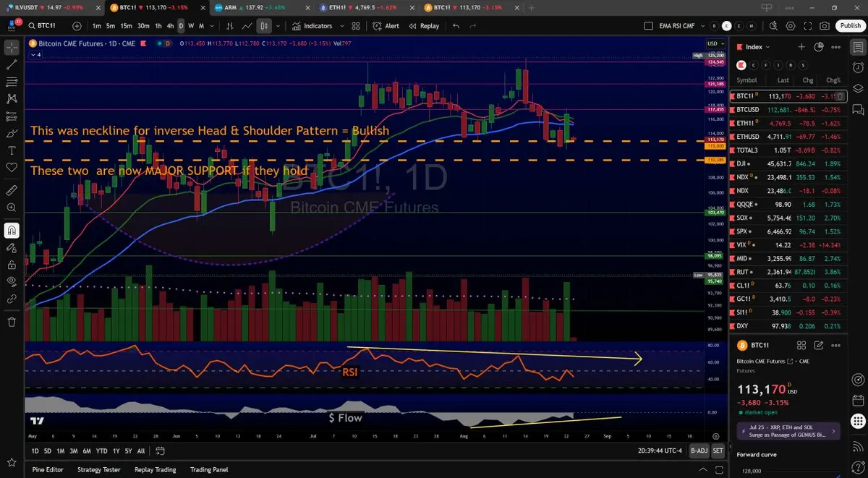
Task: Select the candlestick chart style icon
Action: click(264, 26)
